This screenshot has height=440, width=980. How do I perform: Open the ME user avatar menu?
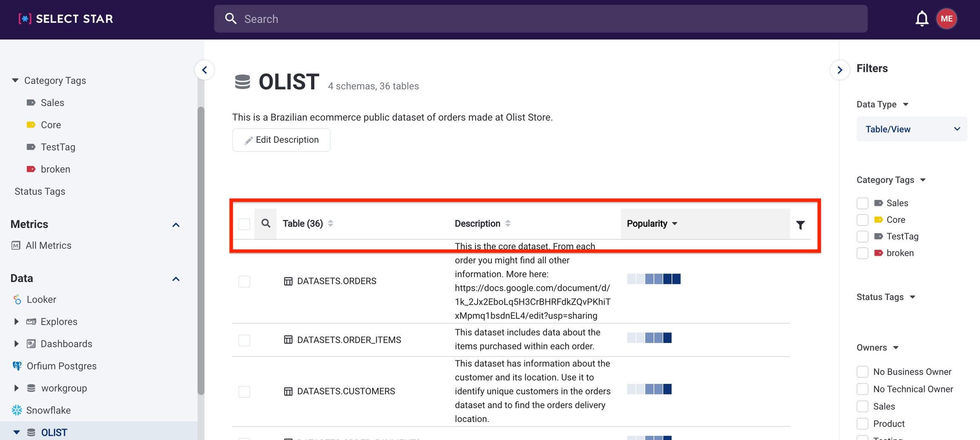pyautogui.click(x=946, y=19)
